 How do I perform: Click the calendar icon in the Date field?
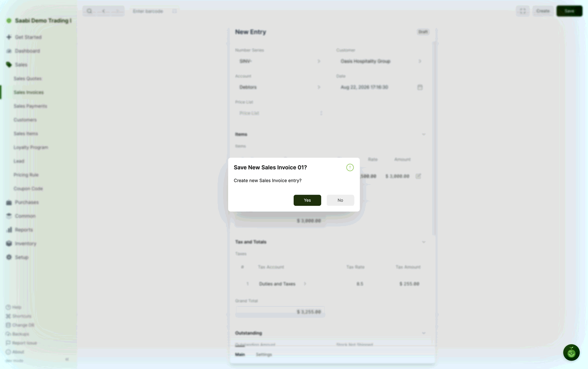tap(420, 87)
